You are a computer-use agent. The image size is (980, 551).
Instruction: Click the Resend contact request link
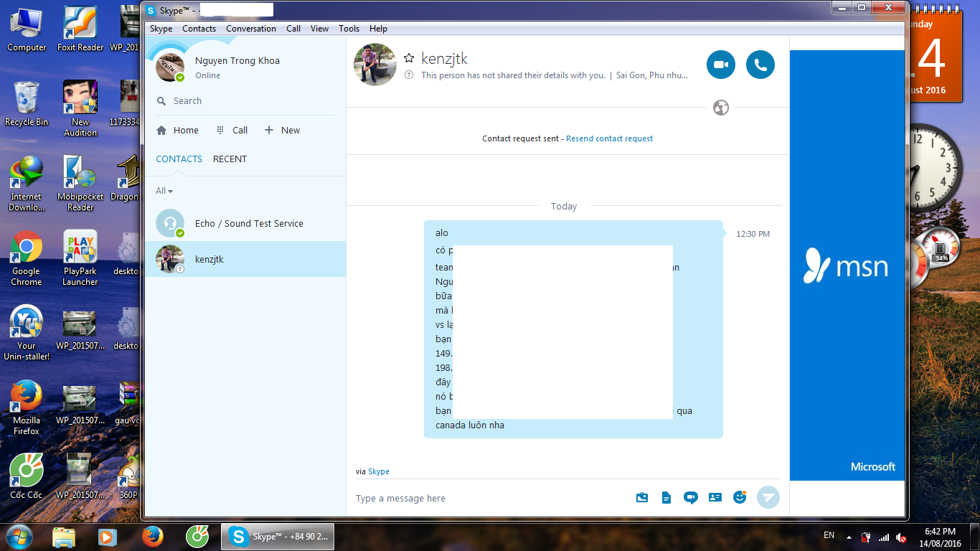610,138
